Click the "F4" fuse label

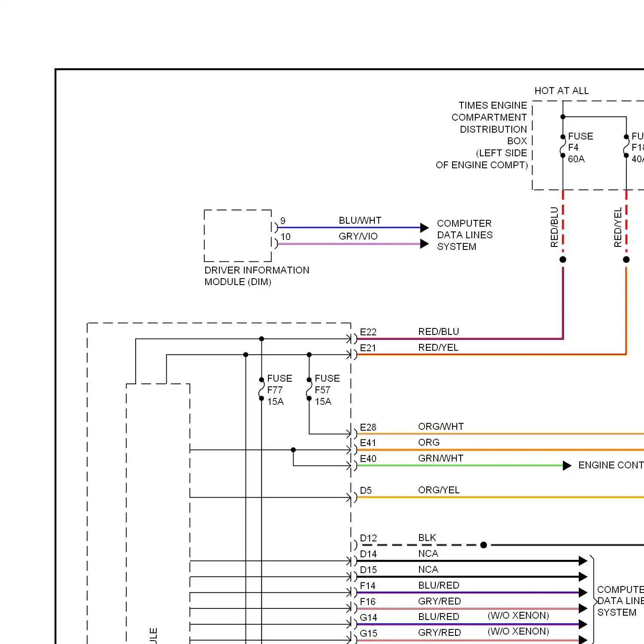coord(573,147)
